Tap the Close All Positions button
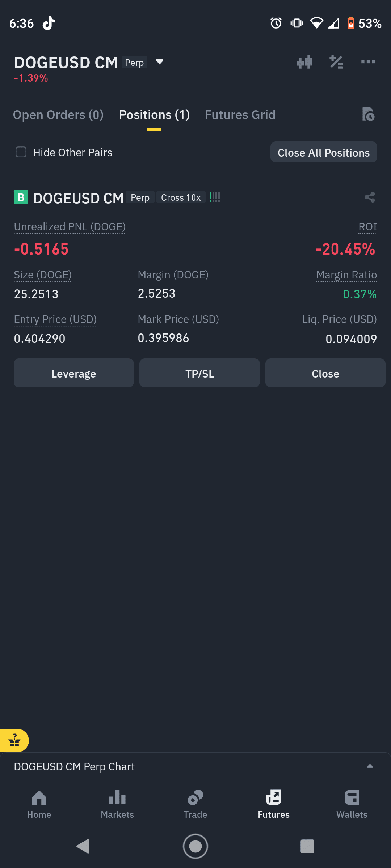The width and height of the screenshot is (391, 868). (324, 152)
